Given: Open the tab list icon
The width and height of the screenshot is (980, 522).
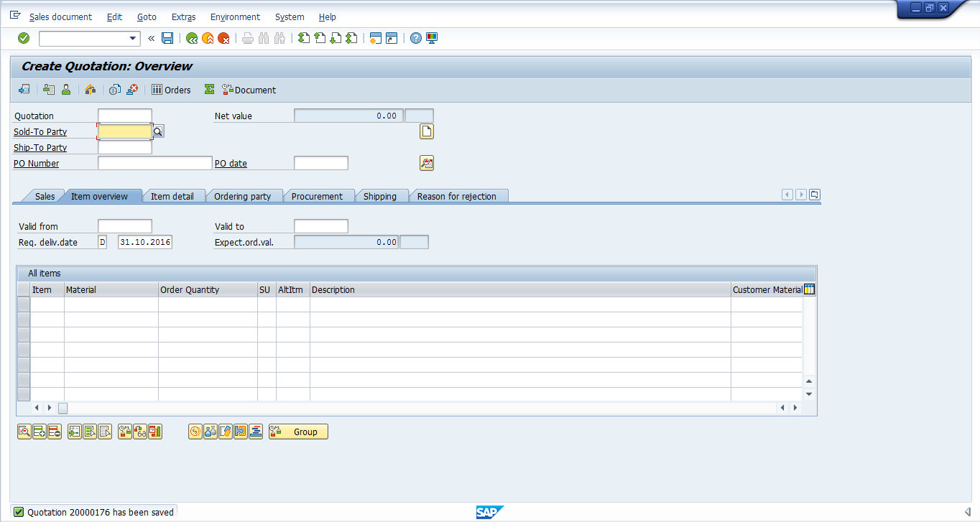Looking at the screenshot, I should tap(815, 195).
